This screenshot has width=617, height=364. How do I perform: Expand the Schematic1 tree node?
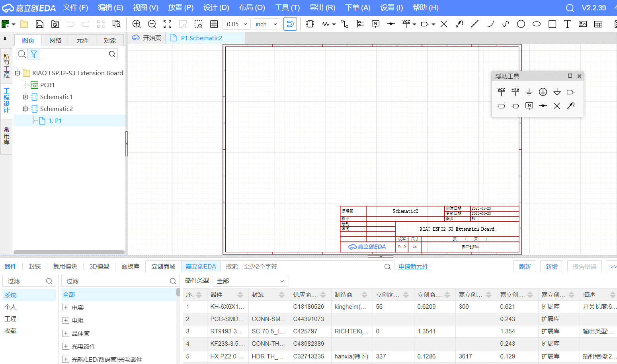[x=25, y=97]
